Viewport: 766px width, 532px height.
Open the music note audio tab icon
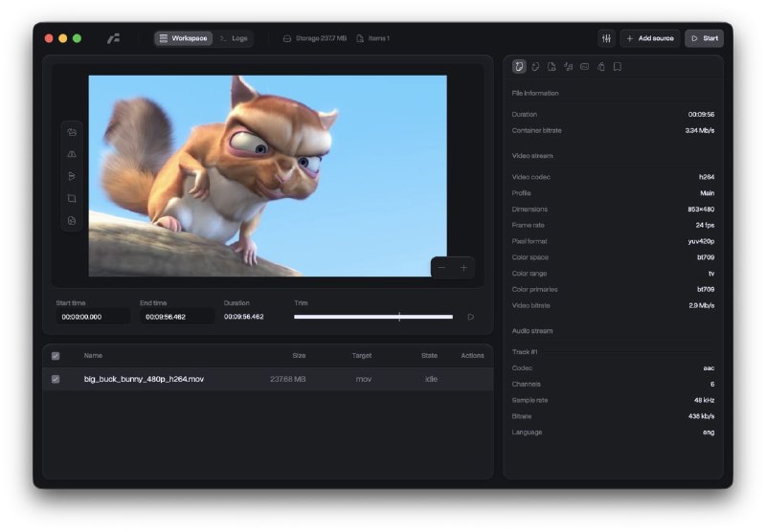[x=568, y=66]
